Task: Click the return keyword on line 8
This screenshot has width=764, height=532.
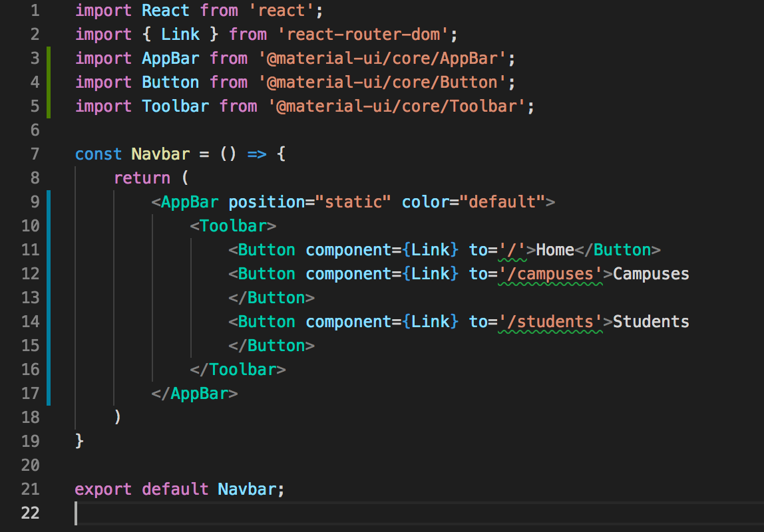Action: click(142, 178)
